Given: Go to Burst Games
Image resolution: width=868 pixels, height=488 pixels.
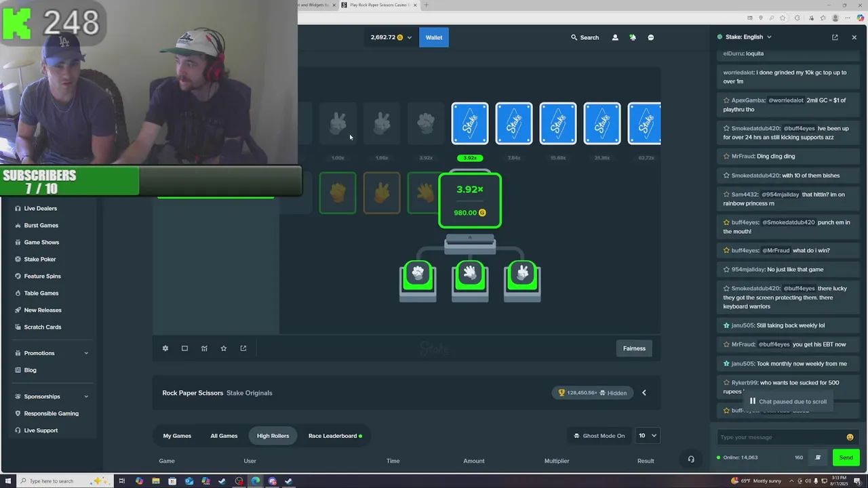Looking at the screenshot, I should pos(41,225).
